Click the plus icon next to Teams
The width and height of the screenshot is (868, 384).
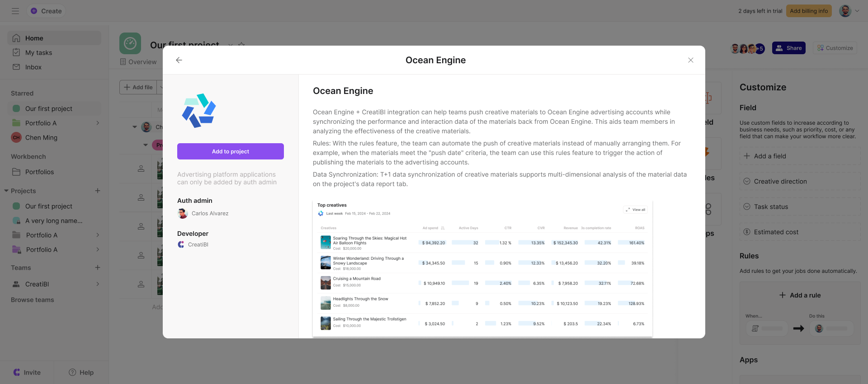click(98, 267)
